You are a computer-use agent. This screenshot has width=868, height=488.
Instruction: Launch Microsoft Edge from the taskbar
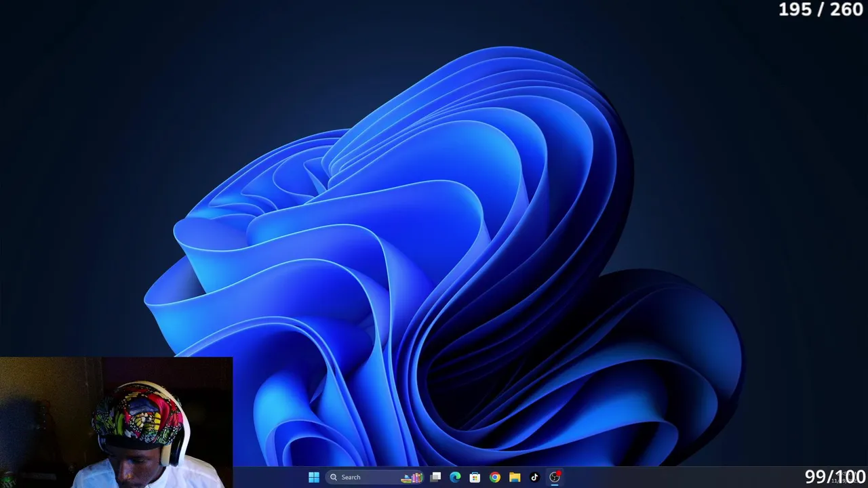(455, 477)
